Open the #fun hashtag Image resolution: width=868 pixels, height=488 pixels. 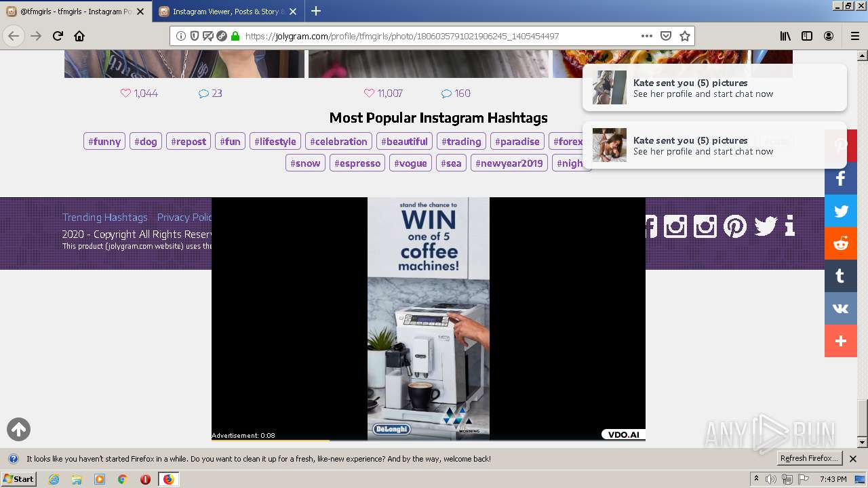(230, 141)
